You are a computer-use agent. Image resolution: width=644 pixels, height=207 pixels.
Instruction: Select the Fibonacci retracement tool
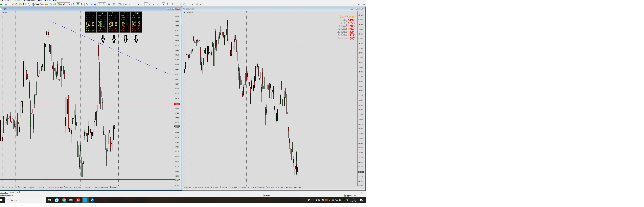tap(188, 4)
